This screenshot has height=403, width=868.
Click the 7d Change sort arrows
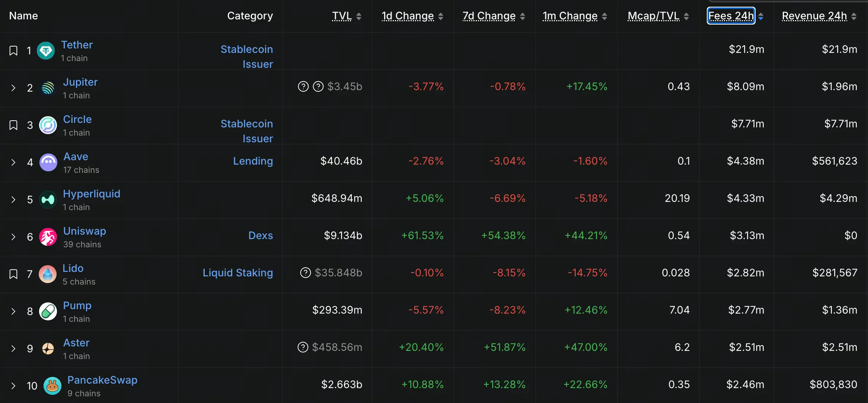point(523,16)
